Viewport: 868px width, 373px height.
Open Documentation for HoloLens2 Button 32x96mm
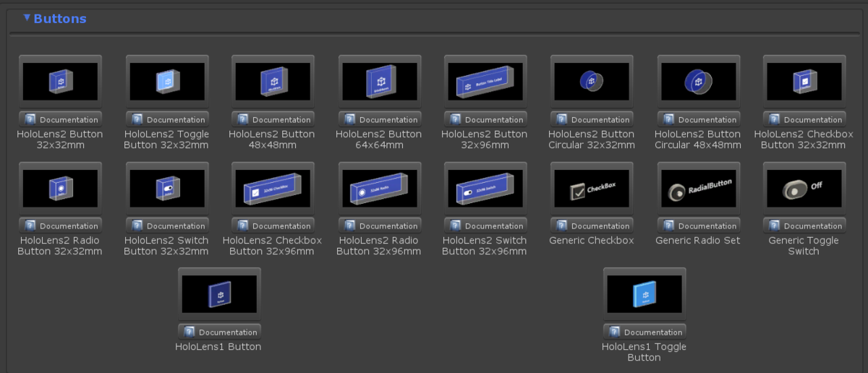point(485,119)
